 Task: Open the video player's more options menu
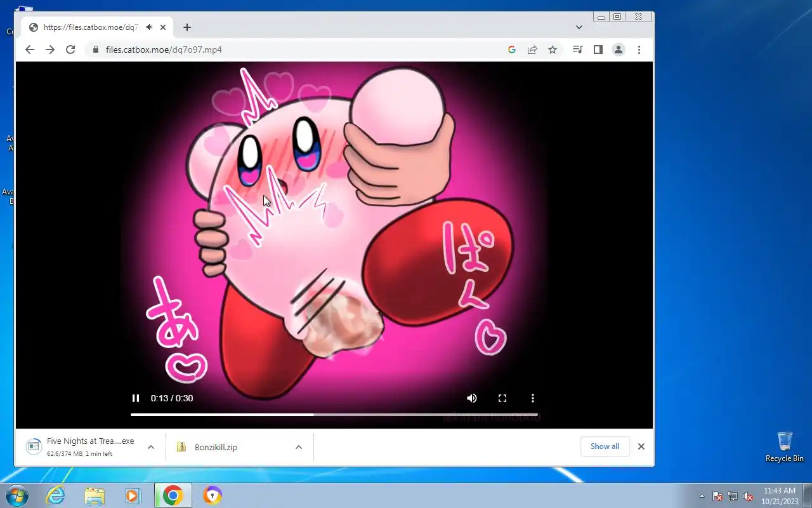point(533,398)
